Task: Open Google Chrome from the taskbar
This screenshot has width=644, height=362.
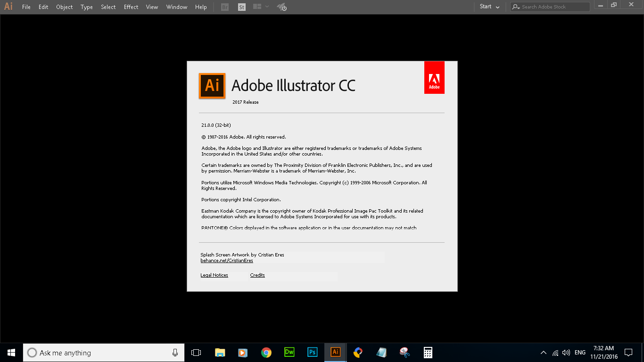Action: pyautogui.click(x=266, y=353)
